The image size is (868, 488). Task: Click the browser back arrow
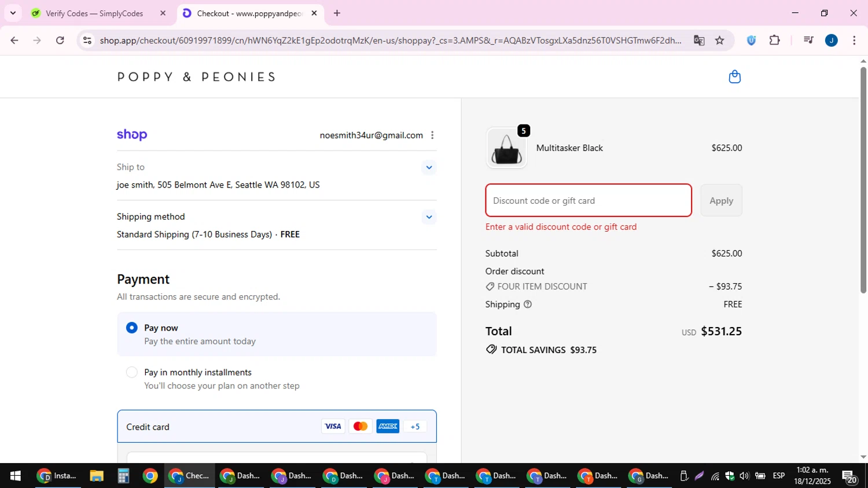pyautogui.click(x=14, y=41)
